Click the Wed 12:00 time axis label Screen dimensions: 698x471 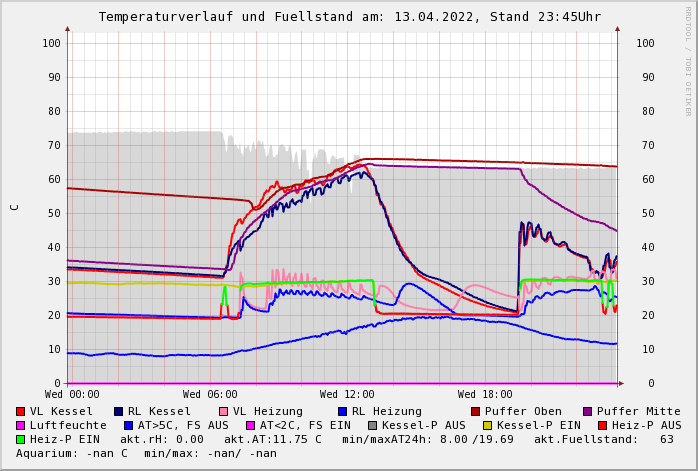point(347,395)
